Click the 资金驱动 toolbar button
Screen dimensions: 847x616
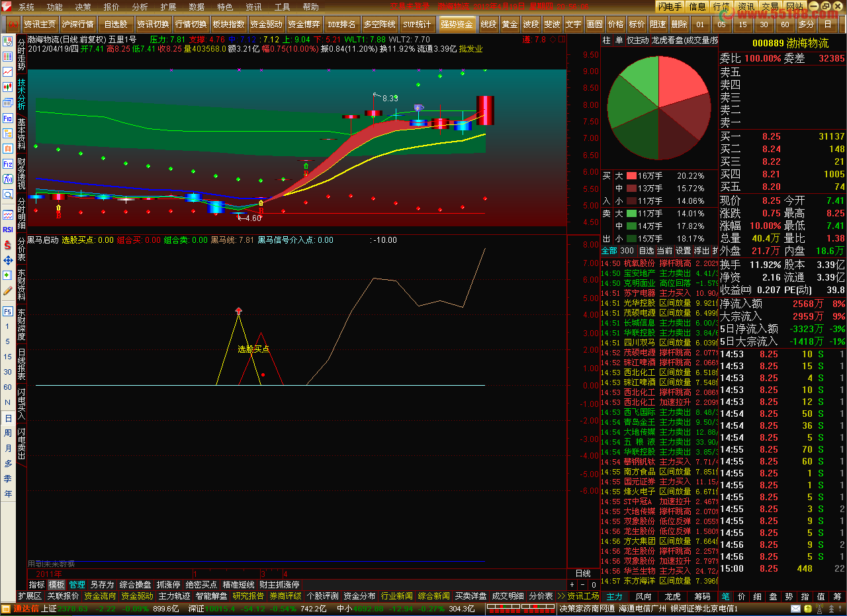pos(267,24)
